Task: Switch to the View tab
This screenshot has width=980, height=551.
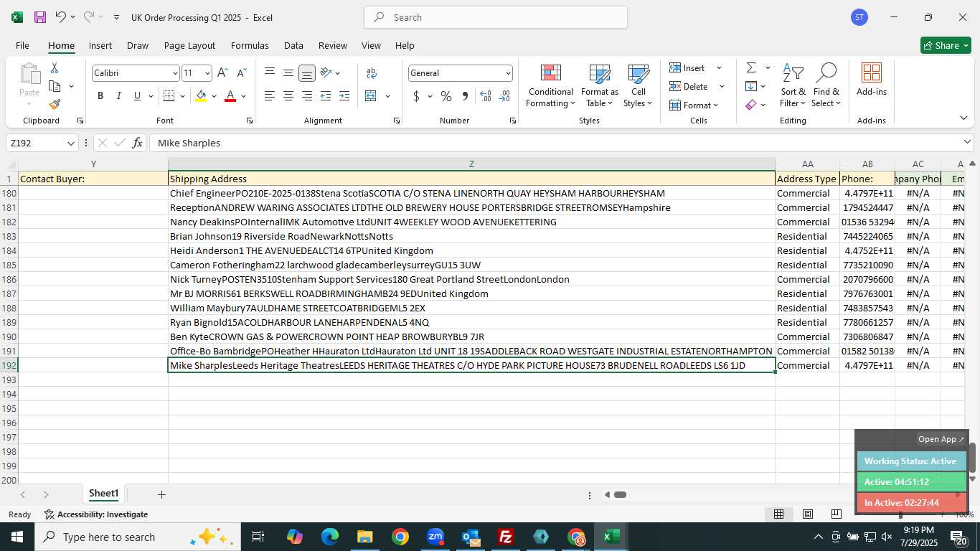Action: (371, 45)
